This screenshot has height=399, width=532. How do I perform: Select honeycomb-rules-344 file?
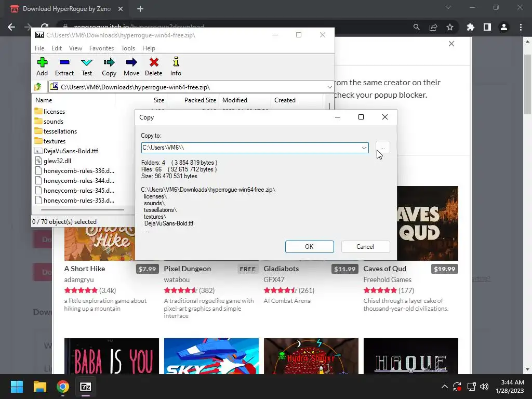(75, 180)
